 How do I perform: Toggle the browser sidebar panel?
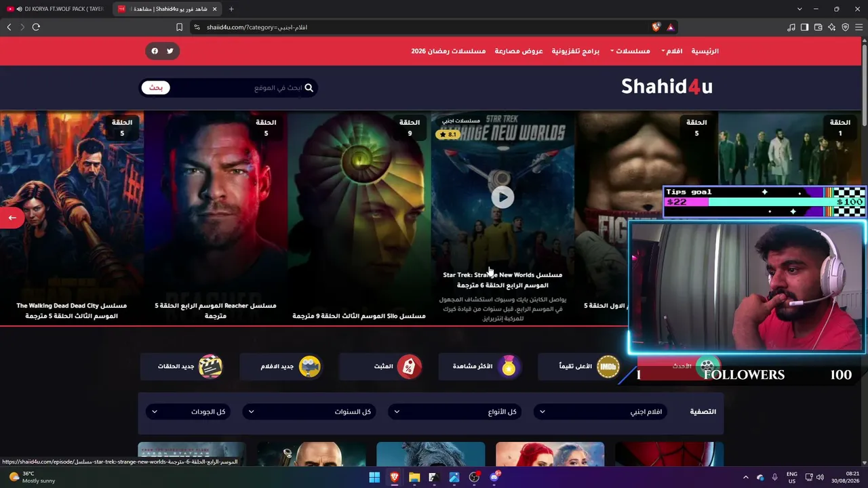tap(805, 27)
